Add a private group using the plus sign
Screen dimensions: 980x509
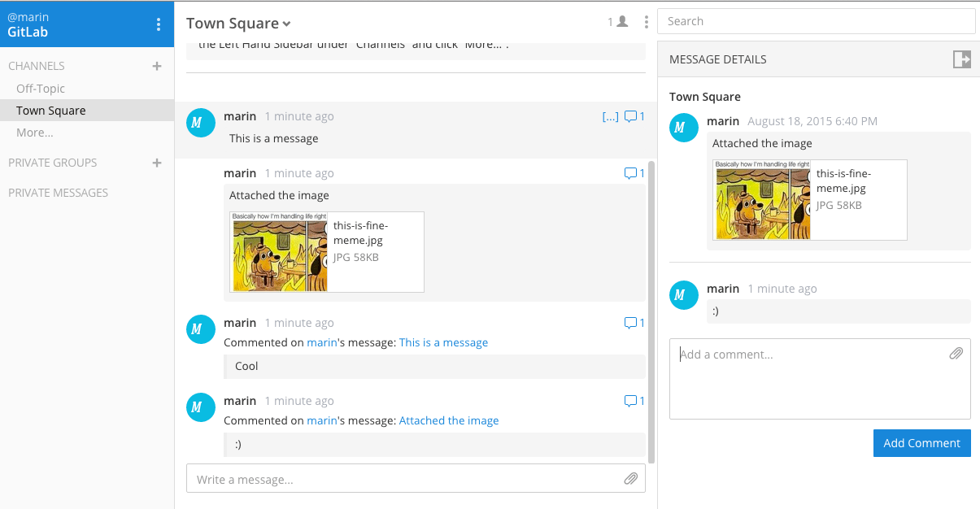[x=156, y=163]
